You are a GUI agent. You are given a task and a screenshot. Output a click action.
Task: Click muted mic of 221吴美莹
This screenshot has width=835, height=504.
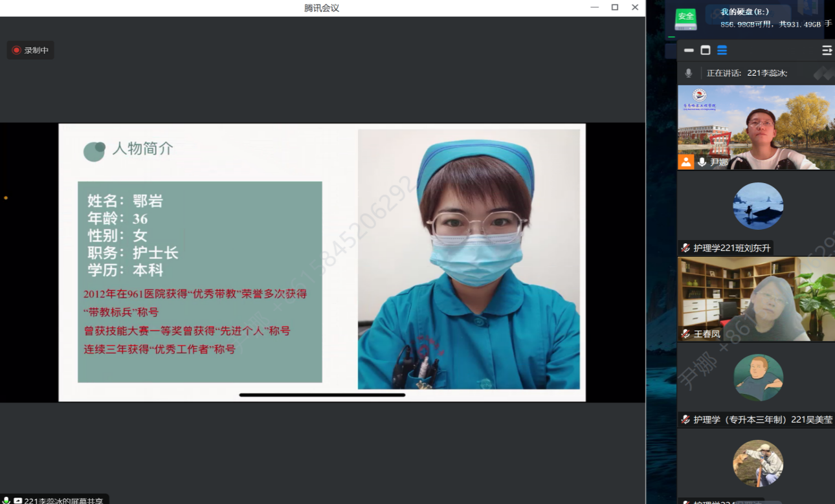685,420
